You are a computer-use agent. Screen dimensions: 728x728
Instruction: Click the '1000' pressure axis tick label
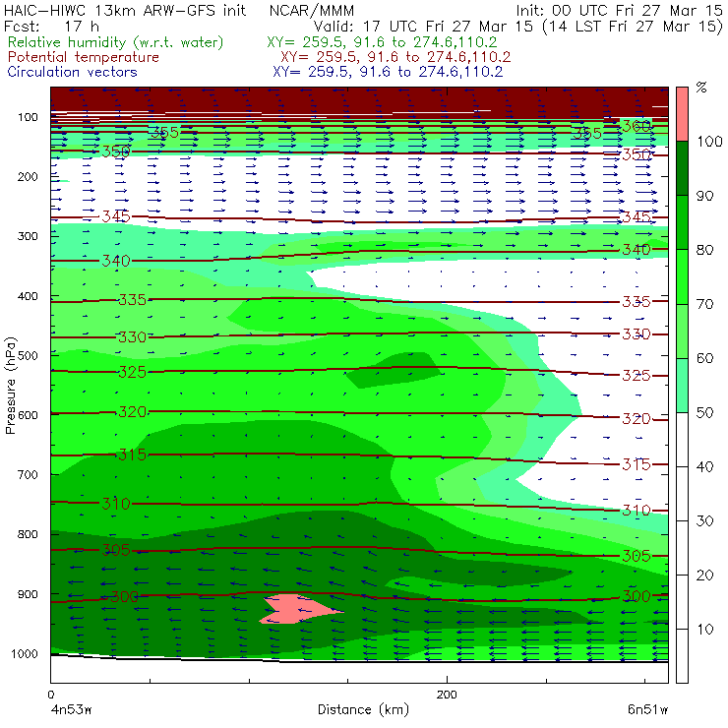(x=24, y=653)
